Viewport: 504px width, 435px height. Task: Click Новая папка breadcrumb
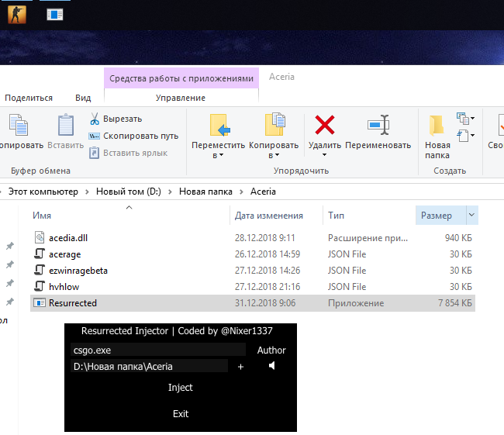click(205, 192)
